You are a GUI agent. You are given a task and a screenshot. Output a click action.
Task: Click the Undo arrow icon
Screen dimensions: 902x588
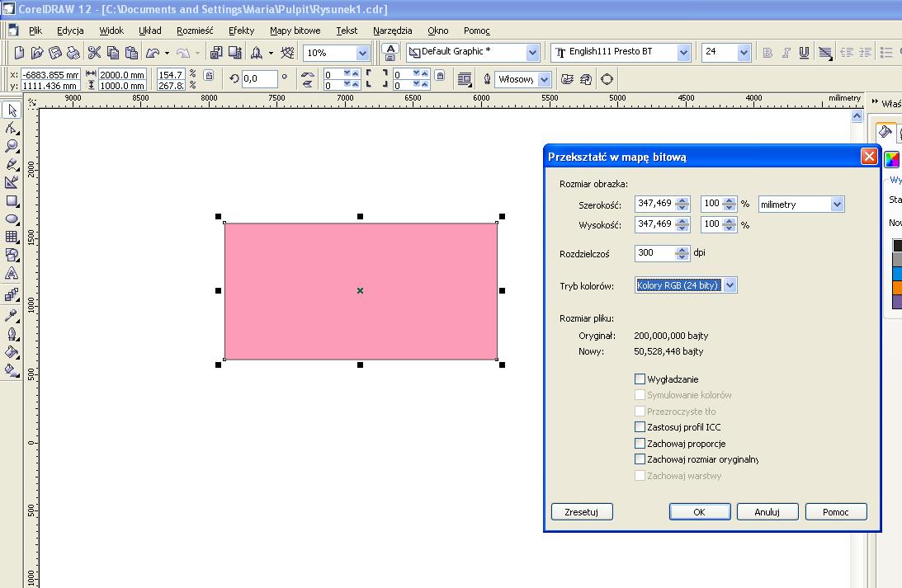(153, 53)
